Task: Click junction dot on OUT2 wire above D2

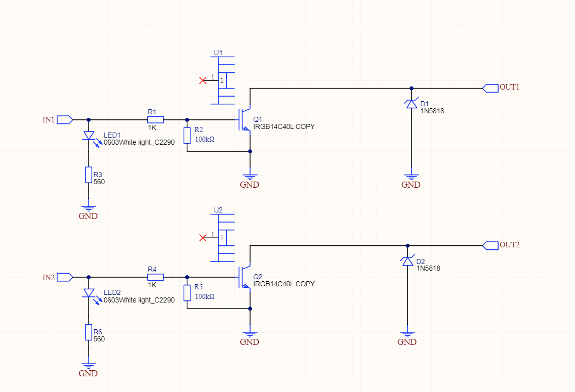Action: click(407, 246)
